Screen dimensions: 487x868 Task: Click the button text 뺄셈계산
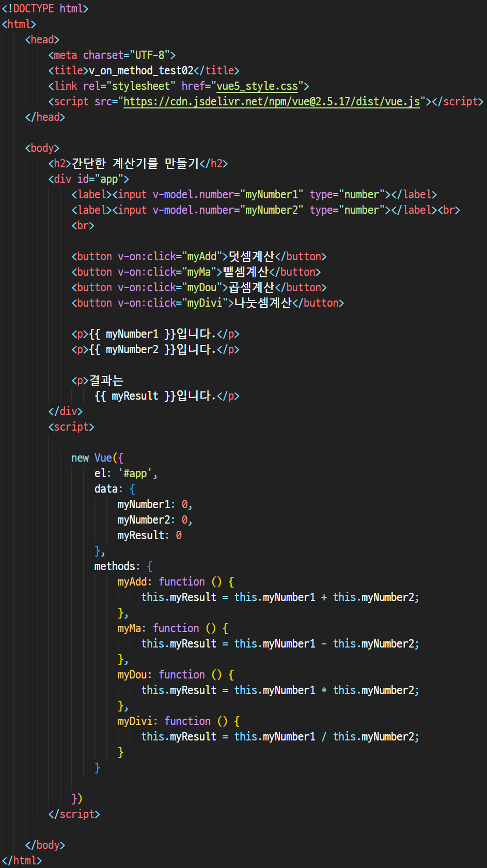(x=246, y=272)
